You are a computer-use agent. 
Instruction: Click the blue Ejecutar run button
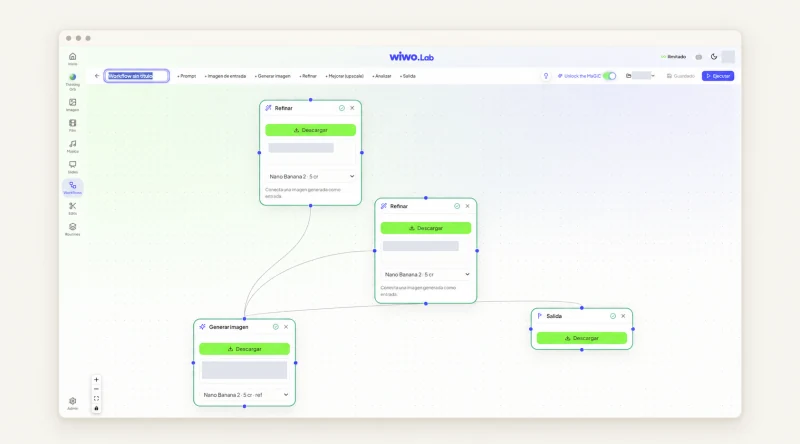pyautogui.click(x=718, y=76)
